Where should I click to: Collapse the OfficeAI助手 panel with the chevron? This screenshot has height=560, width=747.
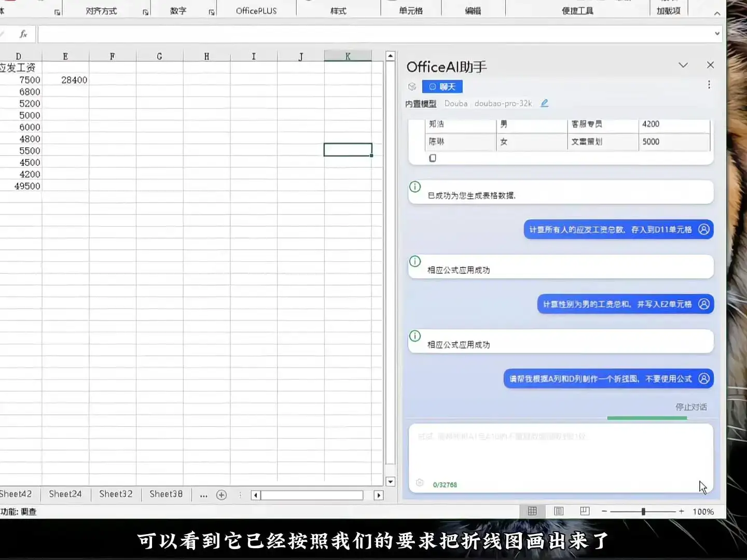coord(683,65)
